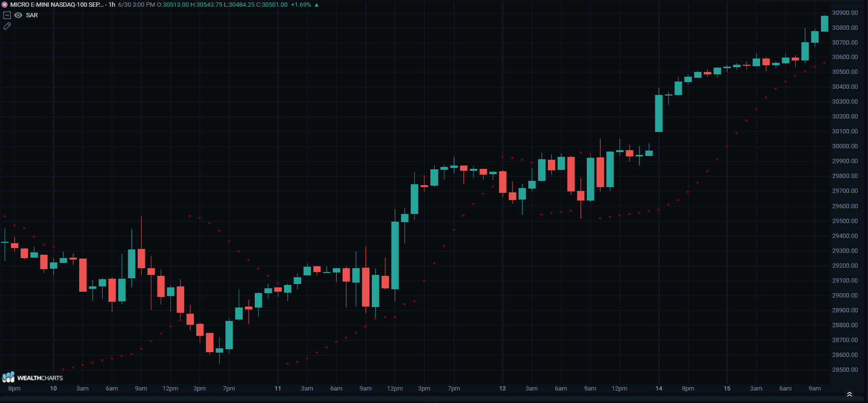The image size is (868, 403).
Task: Click the low value L:30484.25
Action: 239,5
